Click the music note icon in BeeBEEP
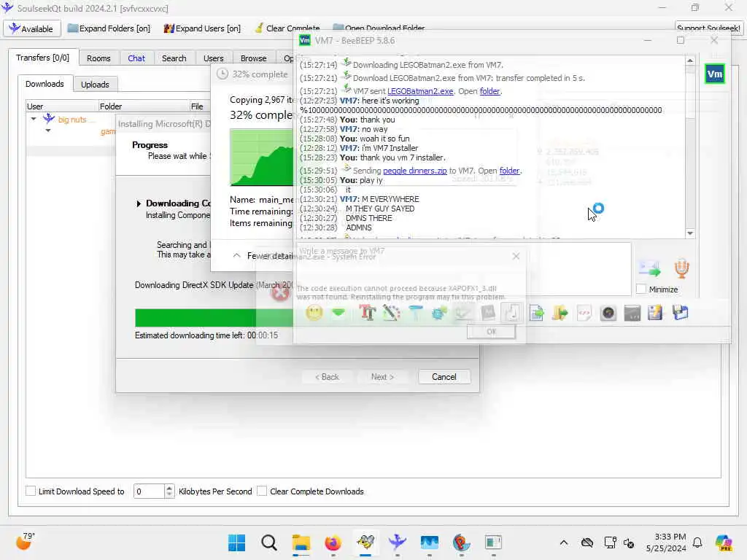Screen dimensions: 747x560 pyautogui.click(x=512, y=313)
